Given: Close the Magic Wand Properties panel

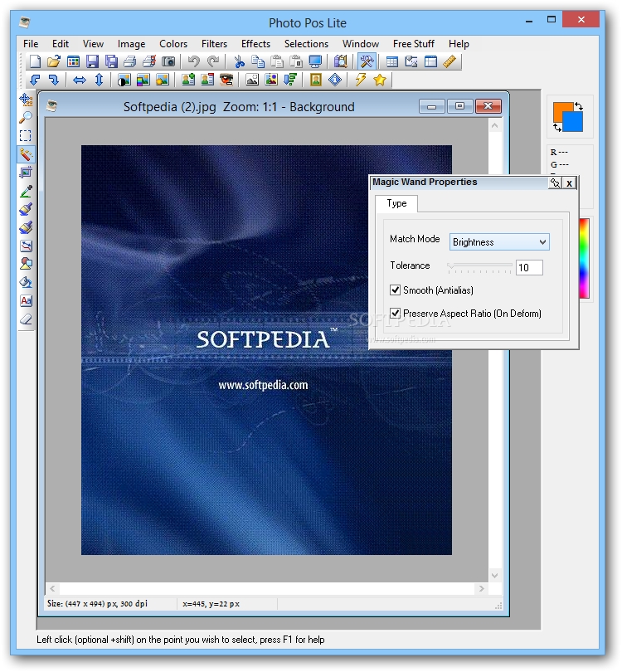Looking at the screenshot, I should 569,183.
